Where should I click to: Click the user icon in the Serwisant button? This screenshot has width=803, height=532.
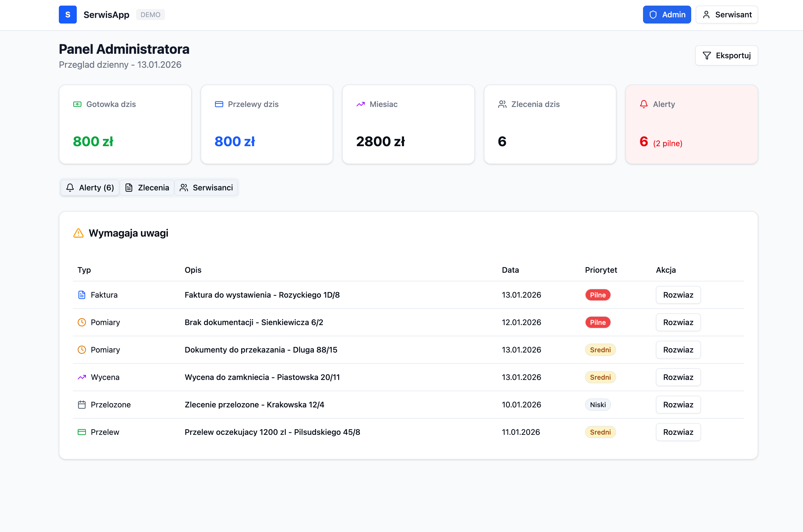(706, 15)
